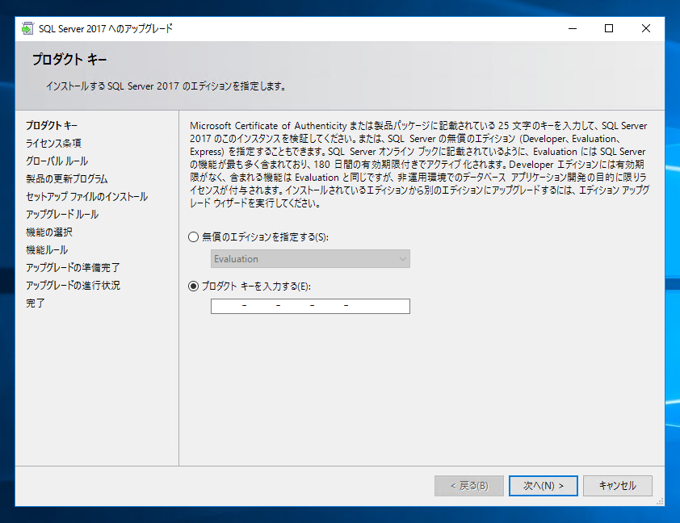
Task: Click the window resize grip corner
Action: point(660,502)
